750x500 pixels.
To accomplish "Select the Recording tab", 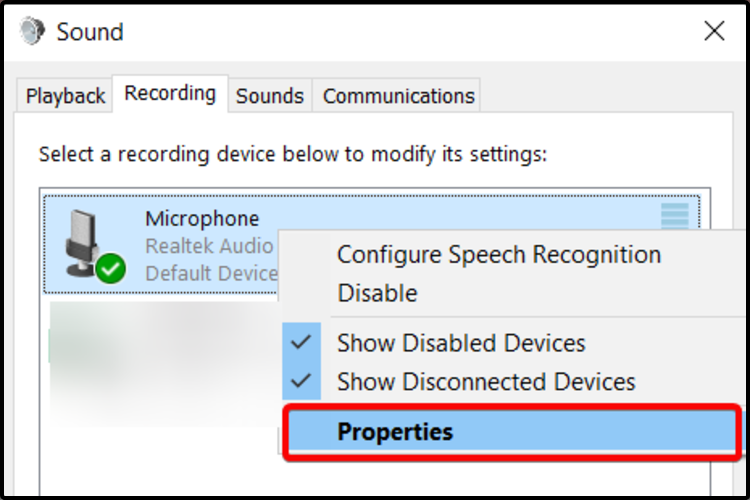I will [x=170, y=94].
